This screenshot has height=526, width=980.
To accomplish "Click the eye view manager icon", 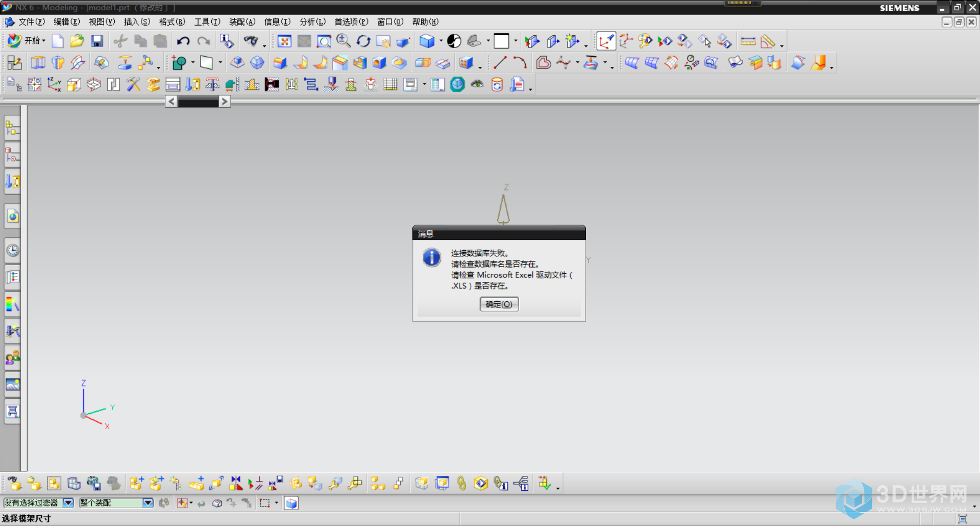I will tap(477, 84).
